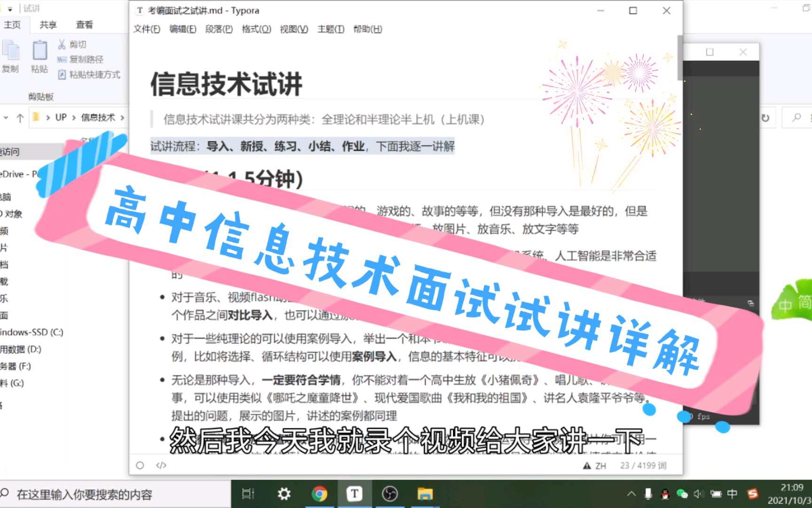The width and height of the screenshot is (812, 508).
Task: Expand hidden icons chevron in system tray
Action: point(631,494)
